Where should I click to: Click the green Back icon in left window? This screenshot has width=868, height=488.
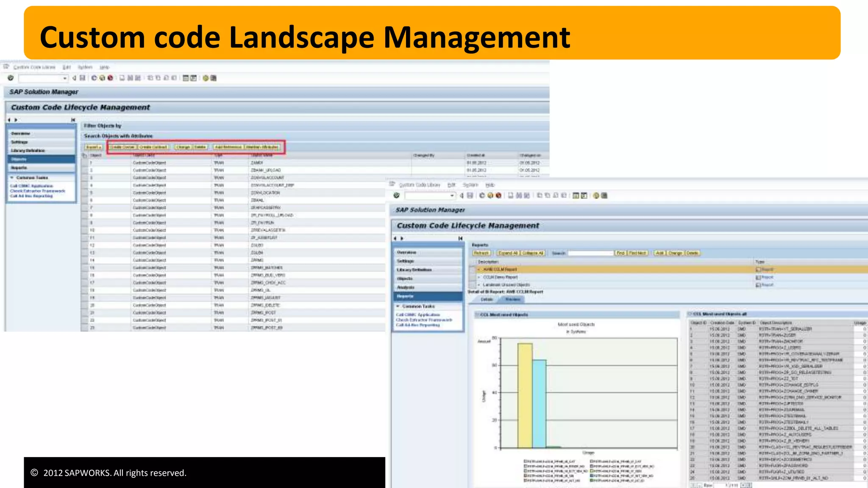[94, 78]
